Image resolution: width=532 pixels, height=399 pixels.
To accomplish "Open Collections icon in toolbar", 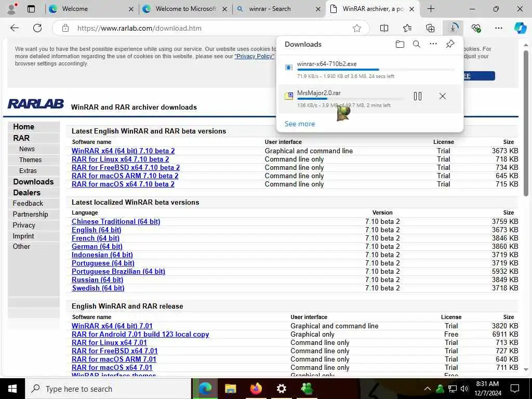I will 430,28.
